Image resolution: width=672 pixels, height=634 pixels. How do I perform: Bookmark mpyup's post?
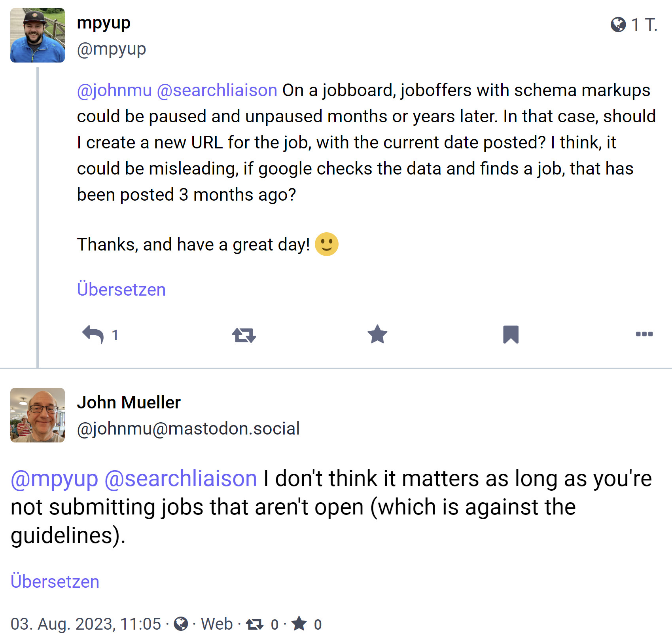[x=511, y=334]
